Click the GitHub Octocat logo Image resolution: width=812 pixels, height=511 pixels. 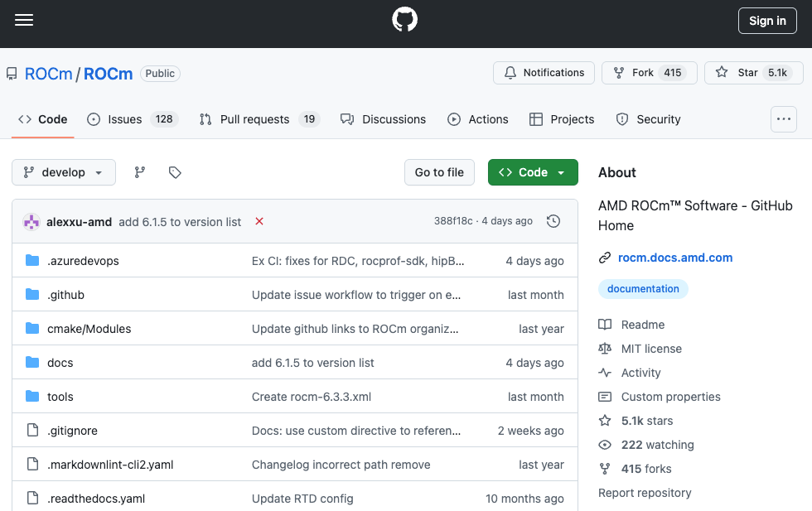pyautogui.click(x=404, y=20)
